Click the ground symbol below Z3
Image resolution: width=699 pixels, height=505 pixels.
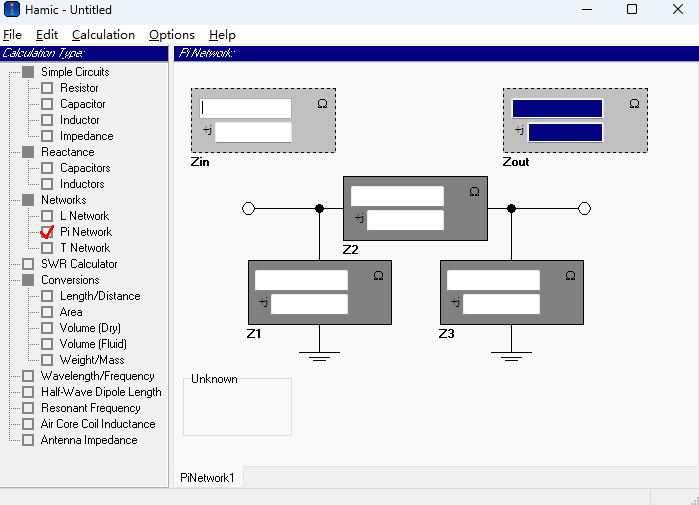(511, 356)
